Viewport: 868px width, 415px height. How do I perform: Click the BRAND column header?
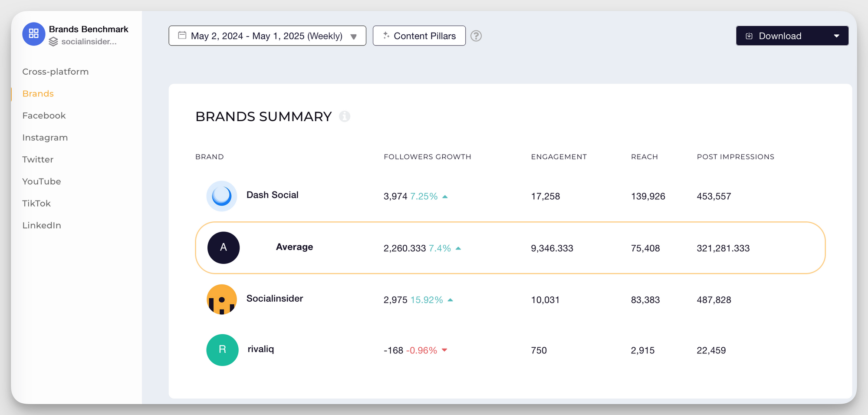(x=210, y=157)
